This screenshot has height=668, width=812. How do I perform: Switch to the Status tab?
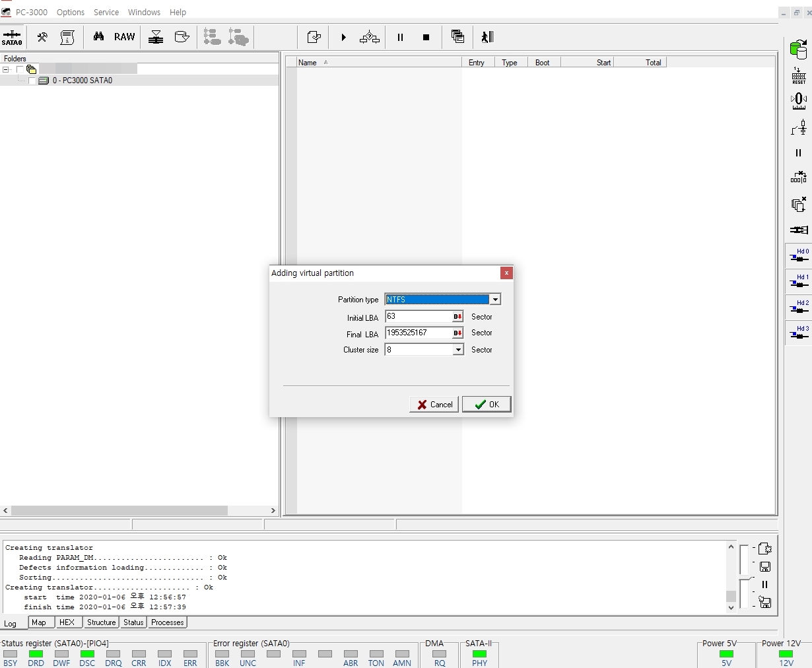(x=133, y=622)
